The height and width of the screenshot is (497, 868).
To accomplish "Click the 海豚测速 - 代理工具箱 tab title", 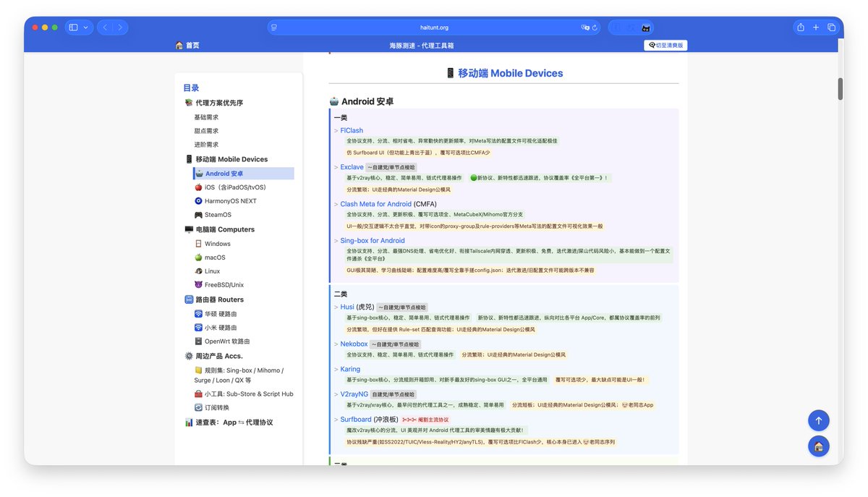I will coord(422,46).
